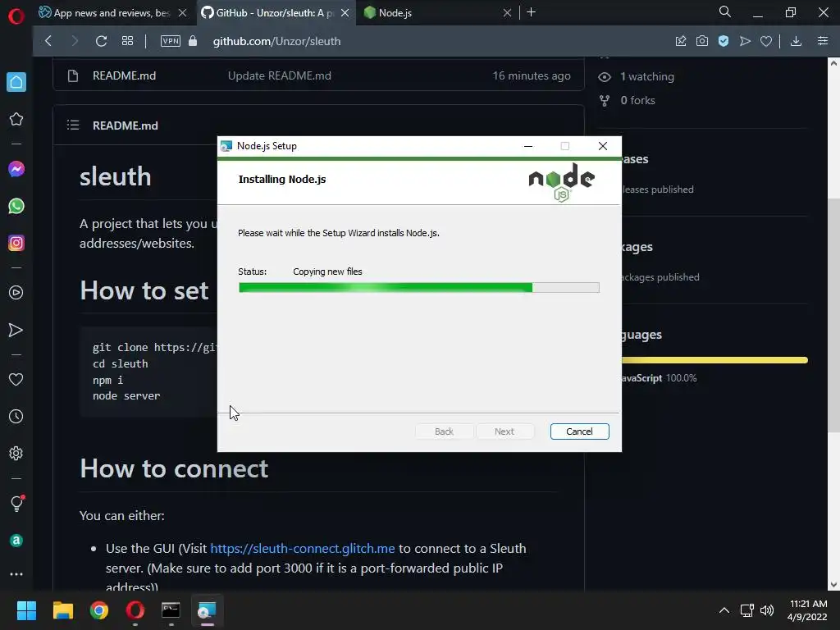Click the 0 forks link

tap(637, 100)
